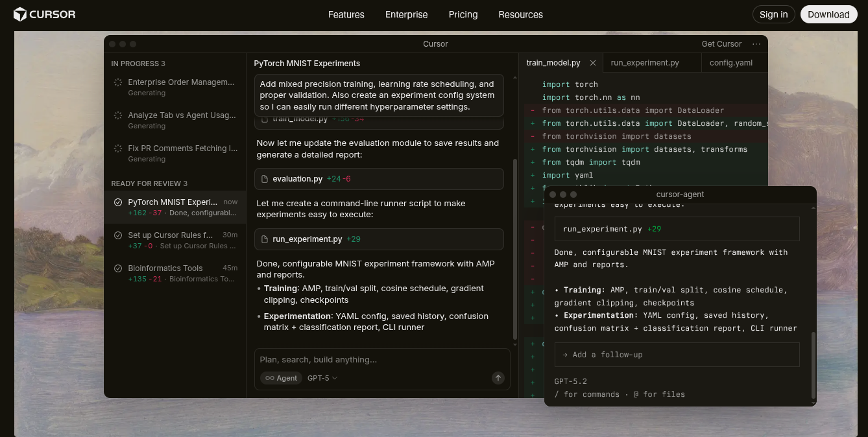Click the READY FOR REVIEW 3 section header

[x=149, y=183]
